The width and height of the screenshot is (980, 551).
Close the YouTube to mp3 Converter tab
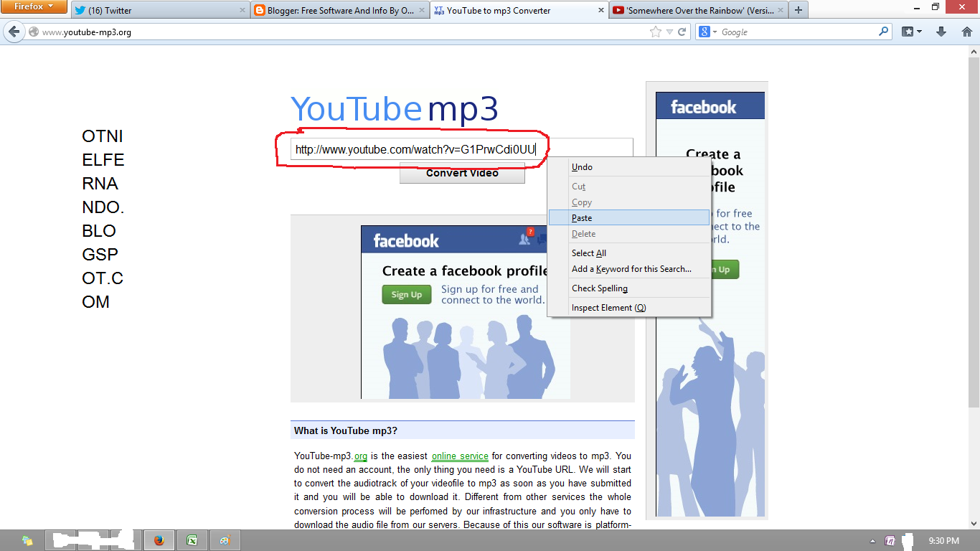(x=600, y=11)
